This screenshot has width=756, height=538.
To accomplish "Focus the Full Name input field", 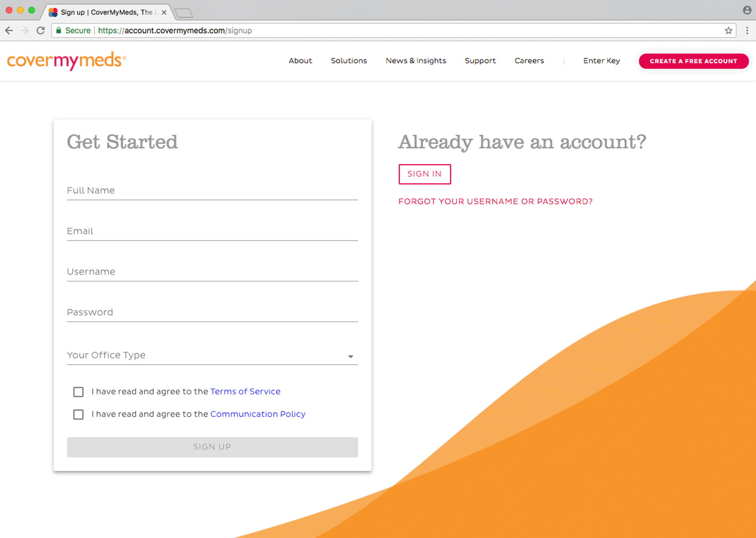I will [212, 190].
